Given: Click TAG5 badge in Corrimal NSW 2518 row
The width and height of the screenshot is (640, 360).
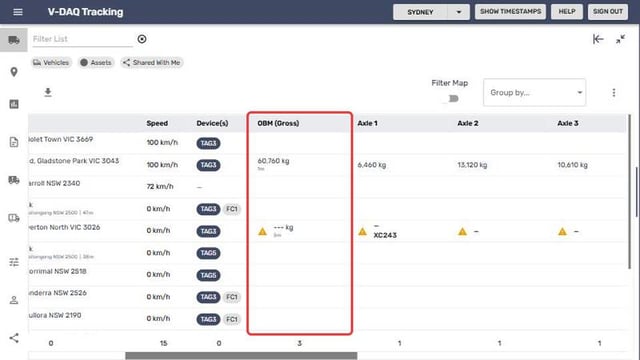Looking at the screenshot, I should [208, 275].
